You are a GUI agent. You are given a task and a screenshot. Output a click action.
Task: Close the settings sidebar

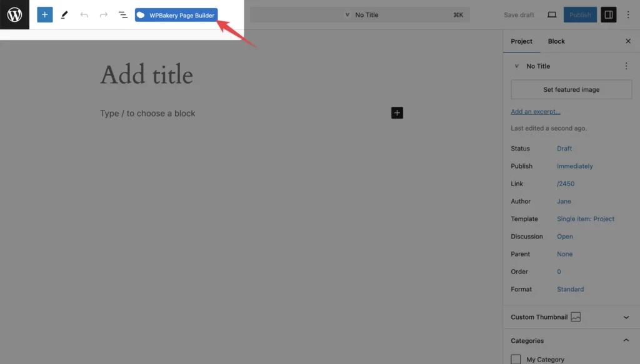tap(628, 41)
